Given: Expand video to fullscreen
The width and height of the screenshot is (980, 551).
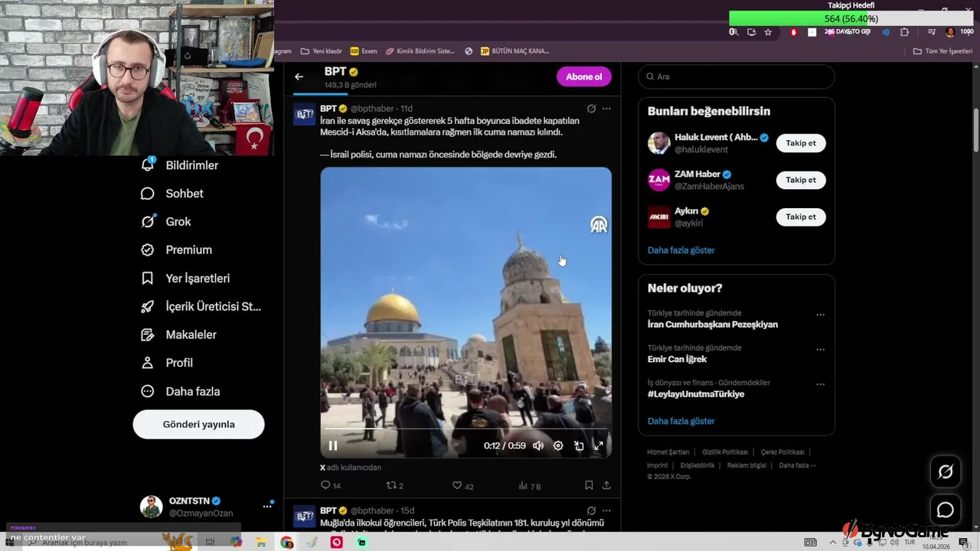Looking at the screenshot, I should click(599, 445).
